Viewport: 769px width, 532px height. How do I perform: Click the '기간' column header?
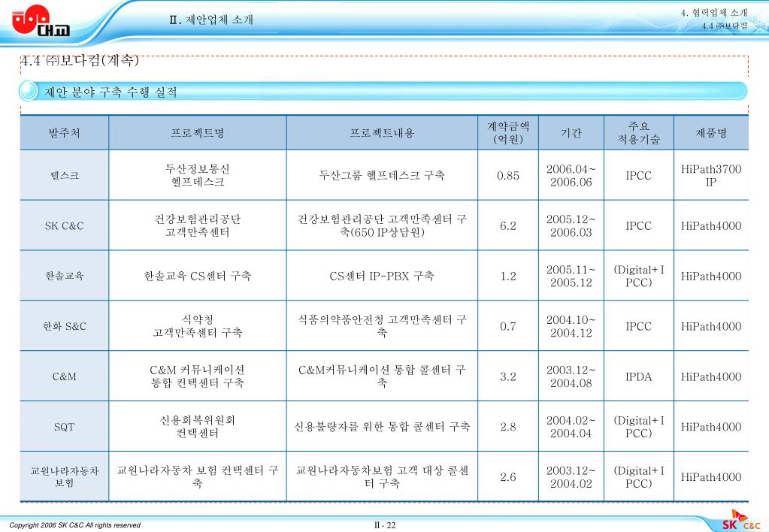[571, 133]
